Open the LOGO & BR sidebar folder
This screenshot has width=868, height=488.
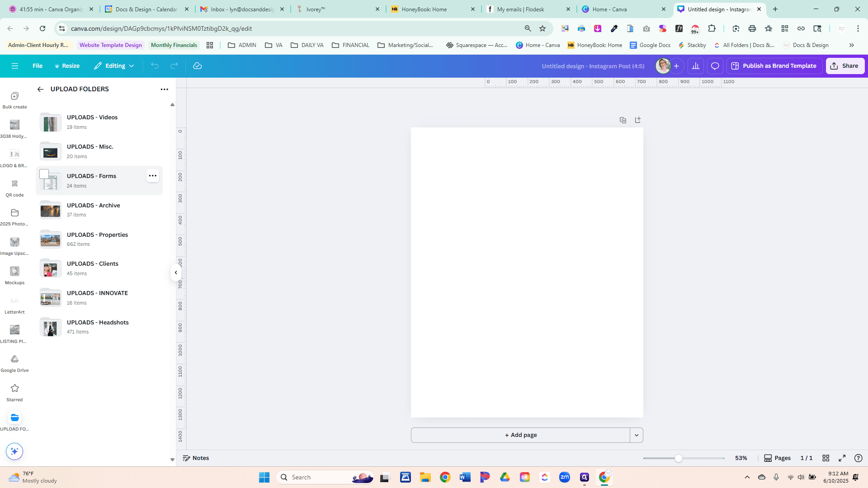pyautogui.click(x=14, y=159)
